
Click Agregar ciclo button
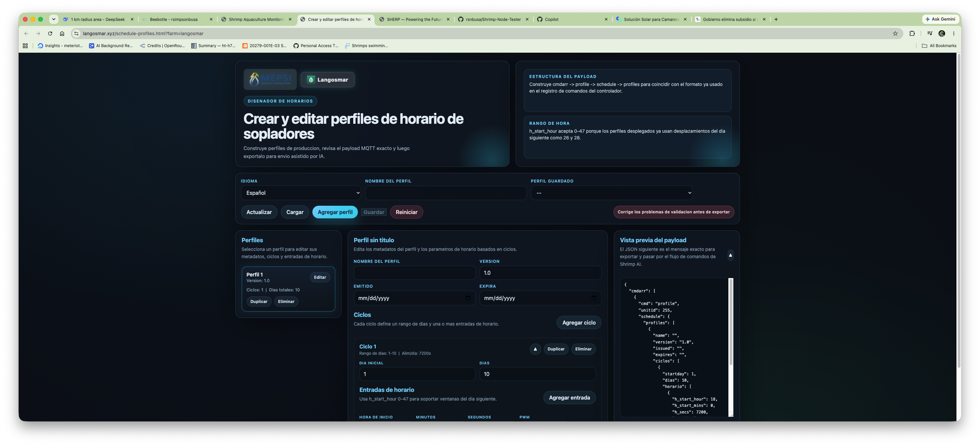coord(579,323)
